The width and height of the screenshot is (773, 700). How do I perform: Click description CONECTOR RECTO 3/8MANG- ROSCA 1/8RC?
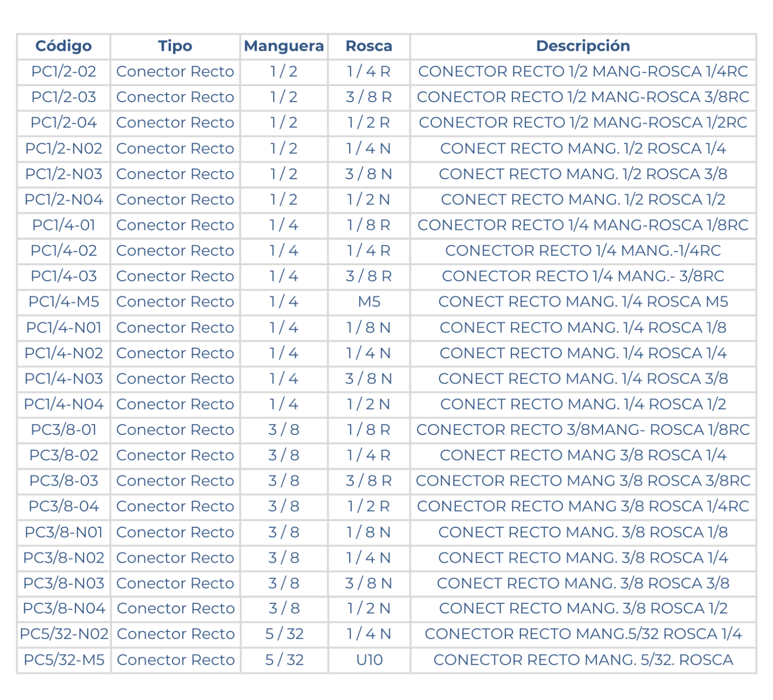(x=583, y=430)
